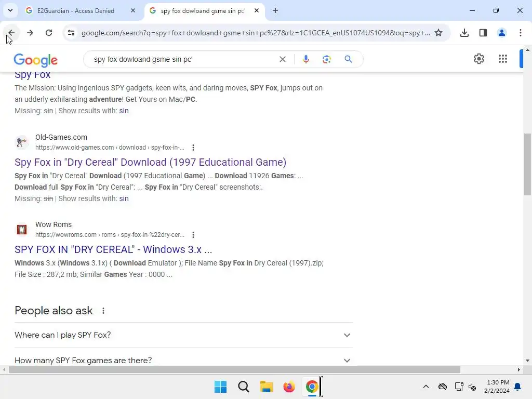Viewport: 532px width, 399px height.
Task: Open more options for Old-Games.com result
Action: (193, 148)
